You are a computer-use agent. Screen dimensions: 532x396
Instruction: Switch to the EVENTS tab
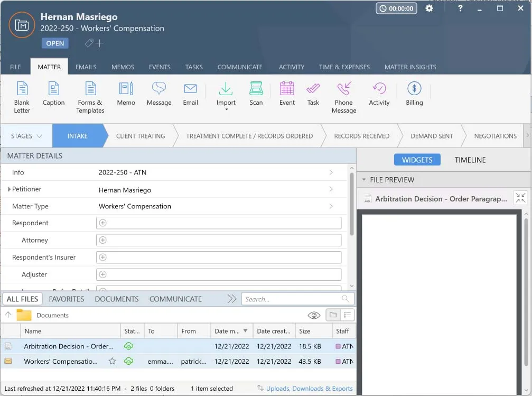tap(160, 67)
